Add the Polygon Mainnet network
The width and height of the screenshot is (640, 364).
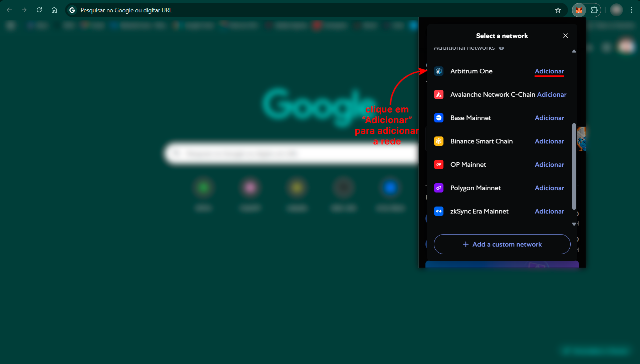(x=549, y=188)
